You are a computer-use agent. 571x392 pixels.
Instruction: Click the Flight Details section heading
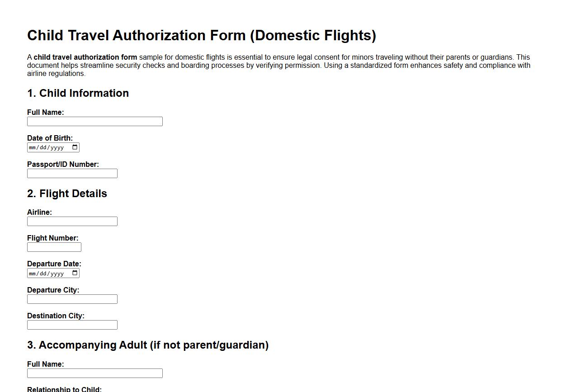pyautogui.click(x=67, y=194)
